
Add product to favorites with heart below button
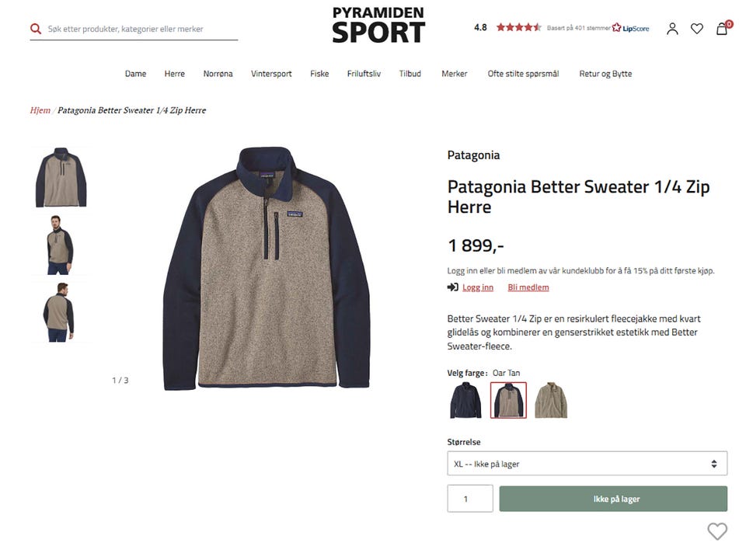click(717, 531)
